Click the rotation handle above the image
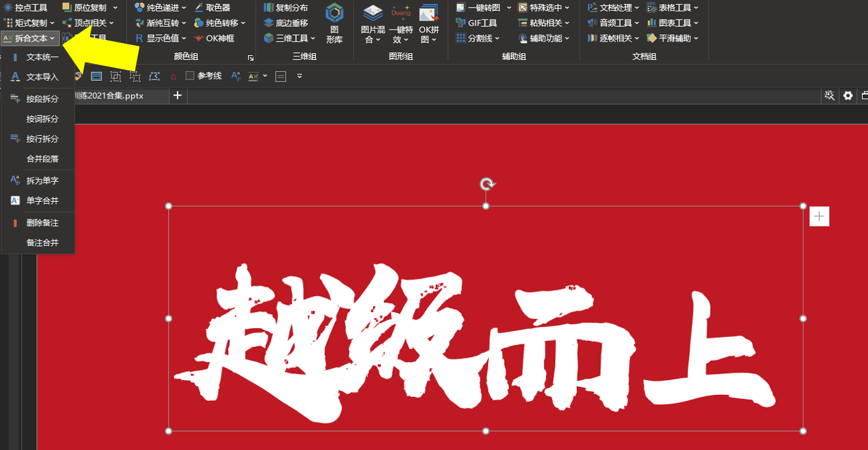 click(x=487, y=184)
